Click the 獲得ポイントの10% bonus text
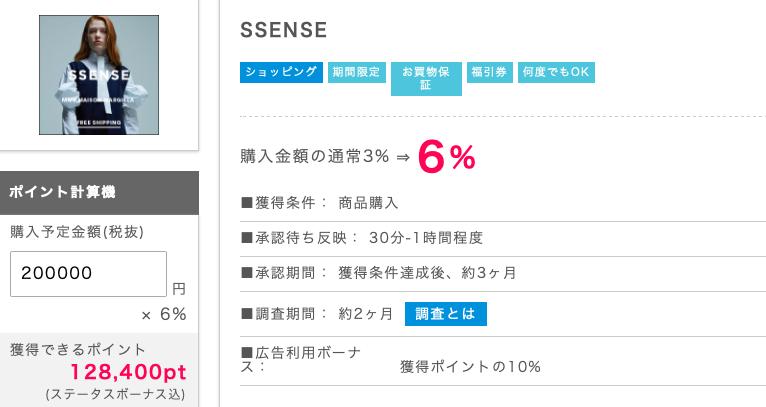Image resolution: width=766 pixels, height=407 pixels. (x=470, y=367)
